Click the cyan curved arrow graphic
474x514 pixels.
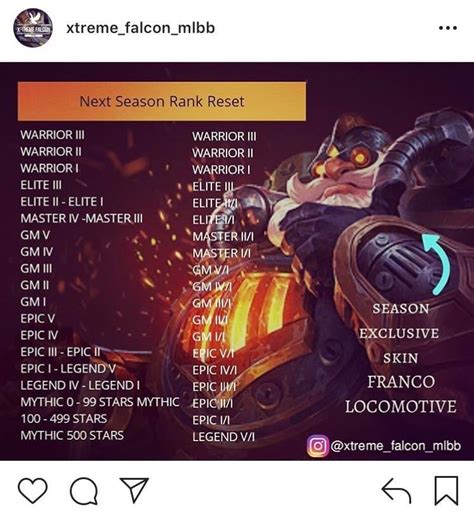pos(436,264)
